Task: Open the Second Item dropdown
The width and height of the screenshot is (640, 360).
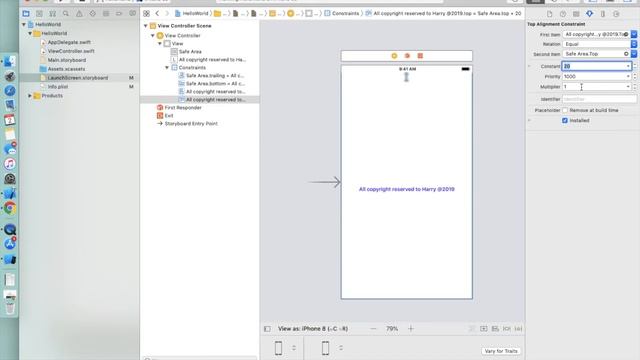Action: click(634, 53)
